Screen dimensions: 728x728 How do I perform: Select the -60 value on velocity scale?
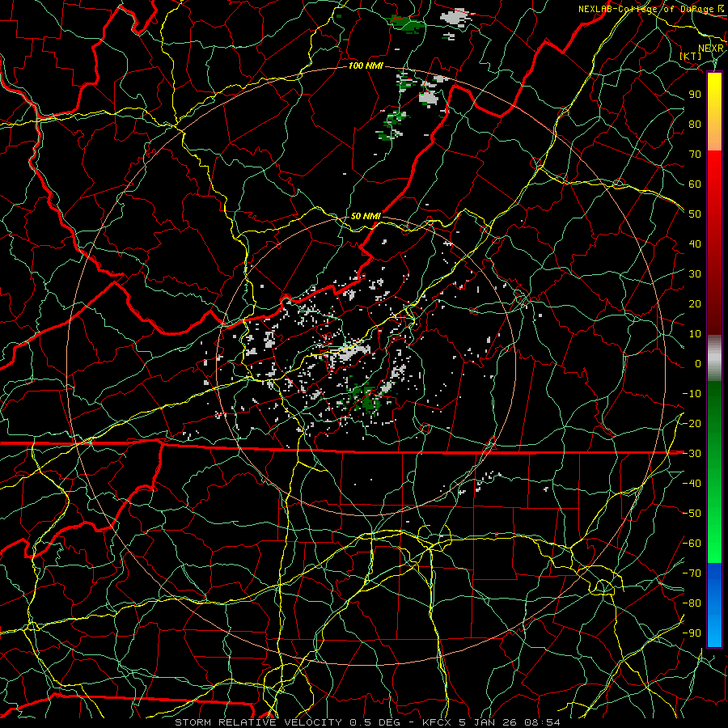click(x=692, y=544)
